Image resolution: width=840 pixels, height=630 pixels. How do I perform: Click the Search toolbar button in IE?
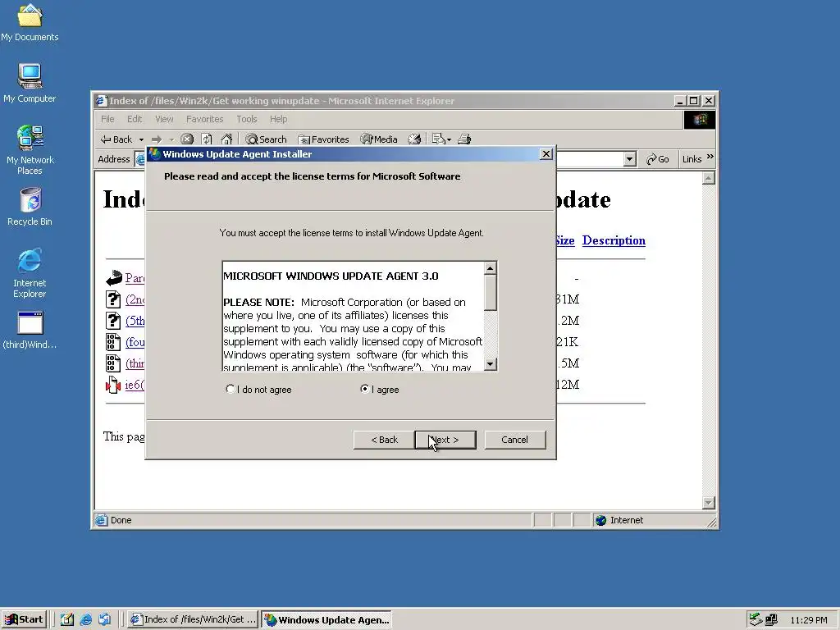pyautogui.click(x=266, y=139)
